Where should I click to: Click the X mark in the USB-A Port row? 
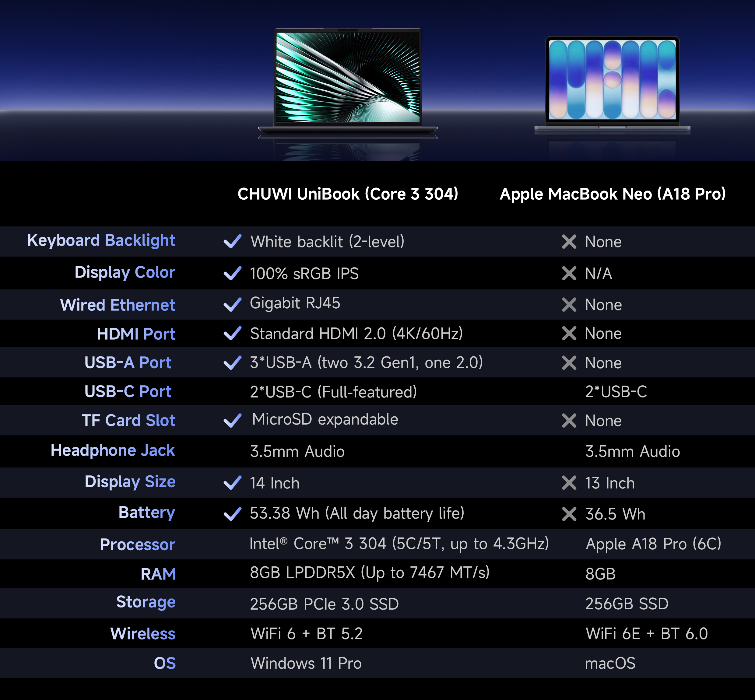tap(569, 363)
